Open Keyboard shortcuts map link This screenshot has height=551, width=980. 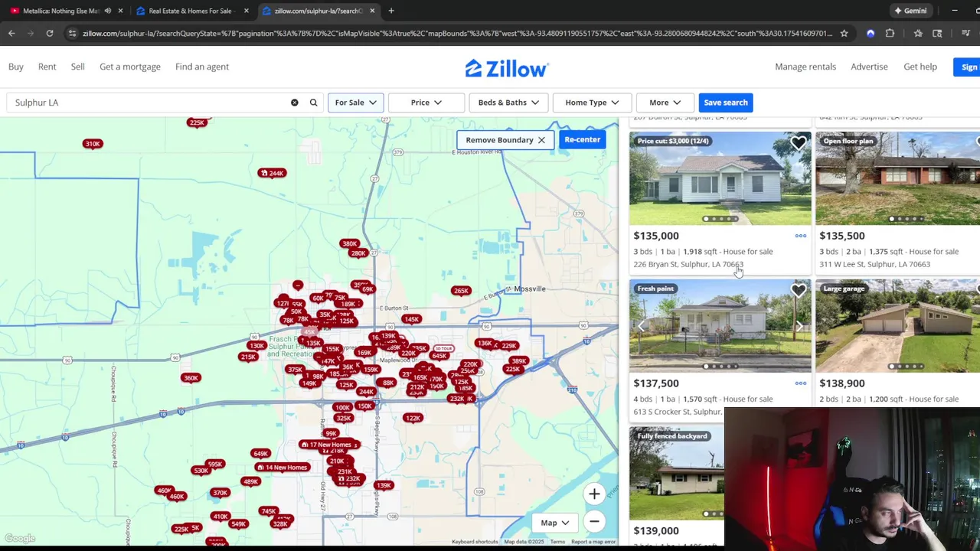[x=475, y=542]
